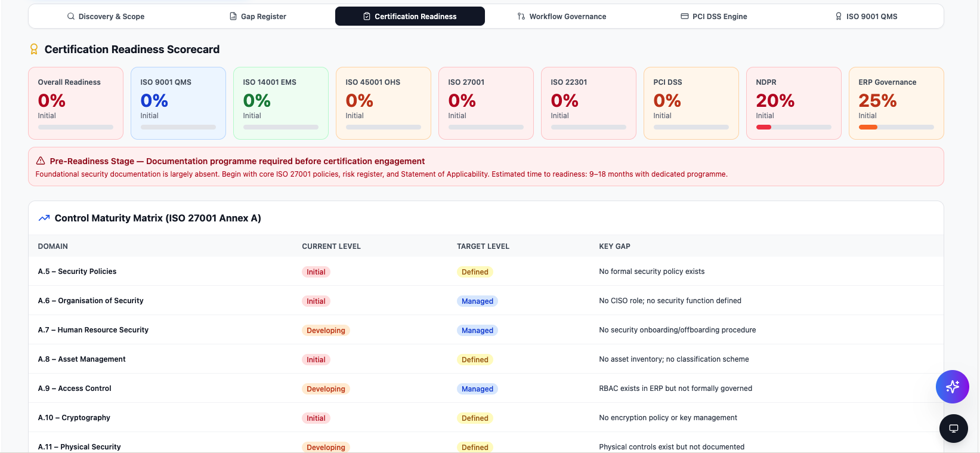Click the magnifier icon in Discovery & Scope tab

(x=71, y=17)
